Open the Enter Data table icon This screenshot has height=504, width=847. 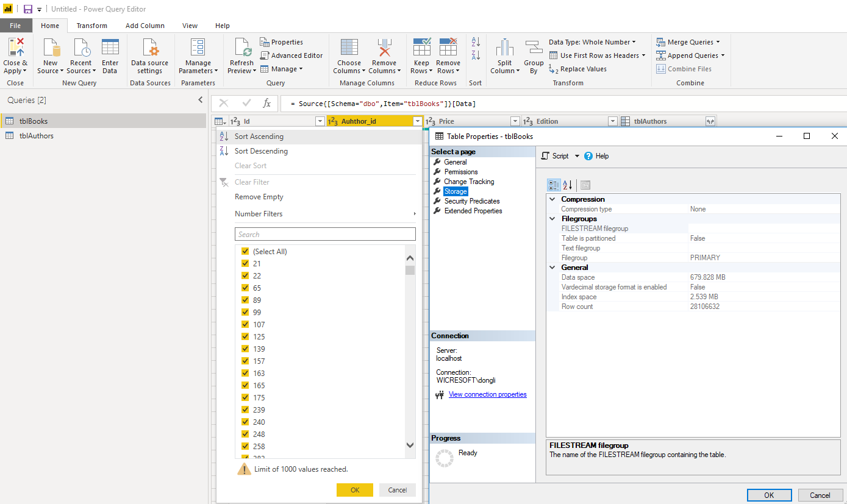point(110,48)
